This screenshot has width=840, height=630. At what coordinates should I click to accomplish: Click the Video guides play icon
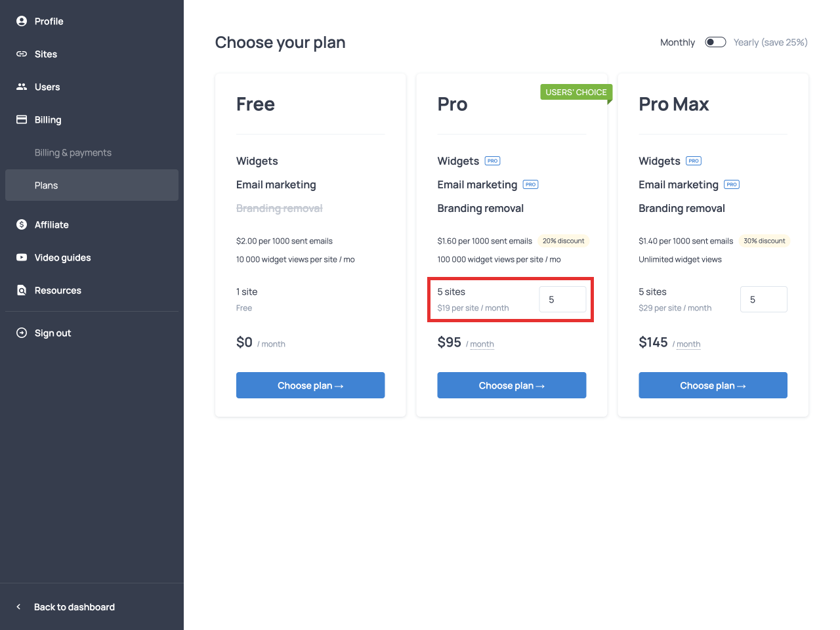22,257
